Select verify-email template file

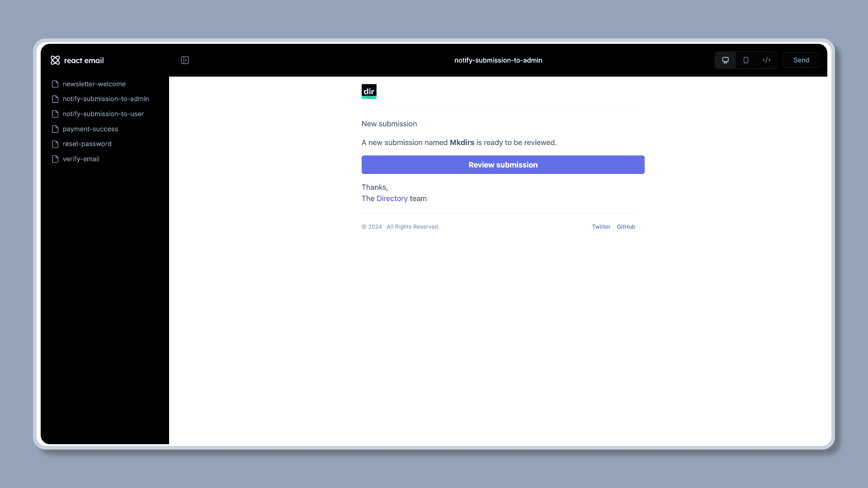point(80,159)
